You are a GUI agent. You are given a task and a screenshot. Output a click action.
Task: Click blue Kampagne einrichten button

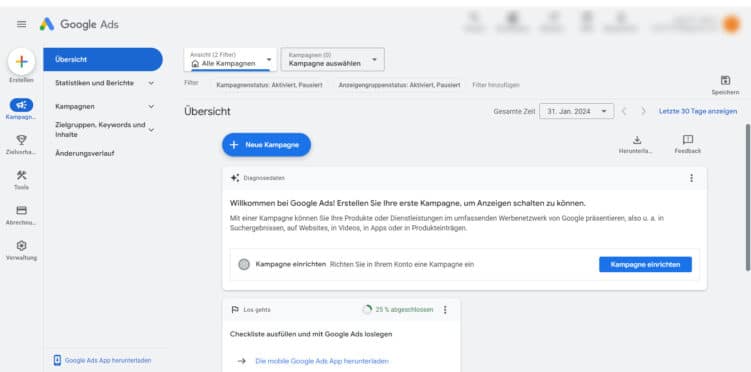[645, 264]
